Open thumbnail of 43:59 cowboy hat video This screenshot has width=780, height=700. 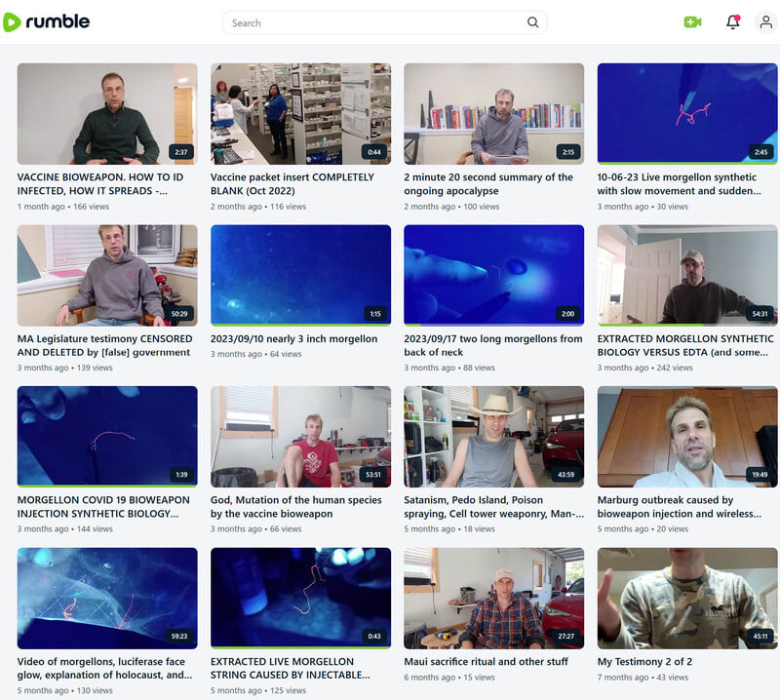[494, 437]
